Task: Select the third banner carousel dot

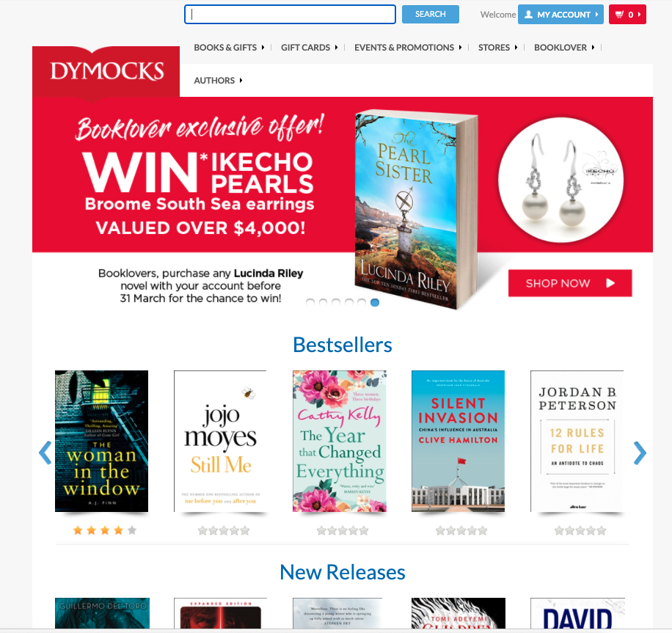Action: click(336, 303)
